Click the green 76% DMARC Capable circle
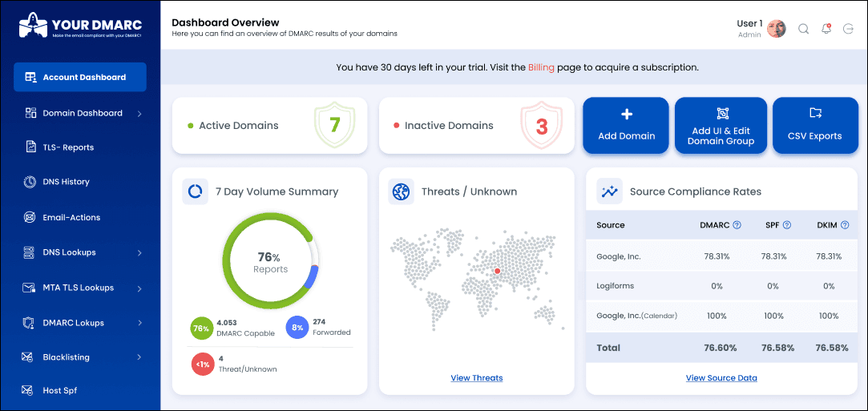 [201, 328]
